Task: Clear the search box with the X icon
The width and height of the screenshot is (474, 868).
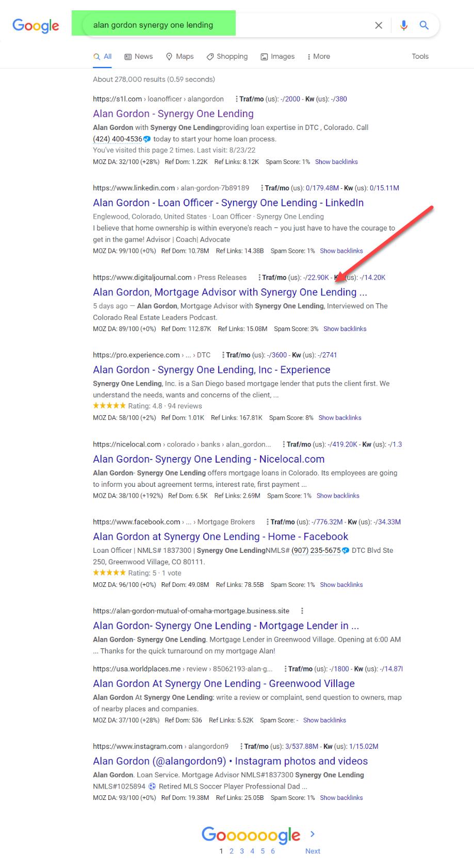Action: pyautogui.click(x=379, y=25)
